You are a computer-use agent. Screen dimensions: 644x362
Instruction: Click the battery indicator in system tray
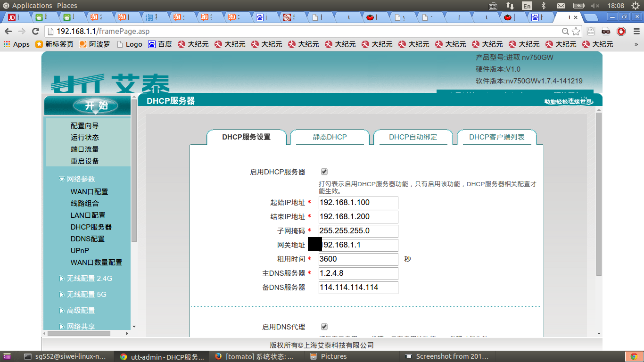pyautogui.click(x=578, y=6)
